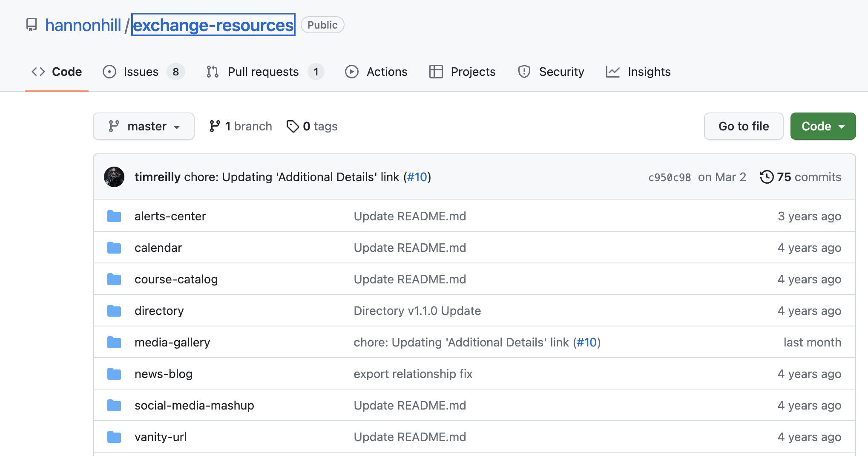This screenshot has height=456, width=868.
Task: Open commit hash c950c98
Action: click(x=670, y=177)
